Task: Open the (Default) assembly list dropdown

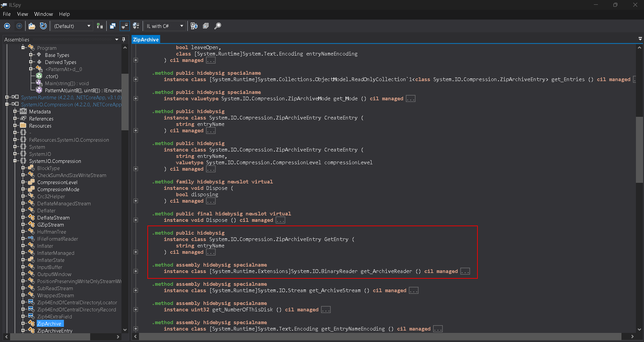Action: click(x=72, y=26)
